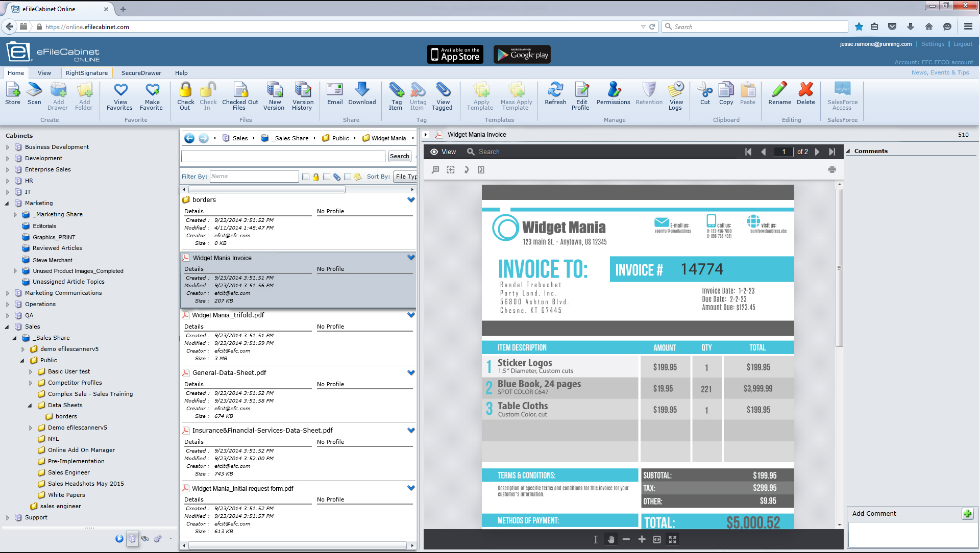Open the RightSignature ribbon tab

coord(87,73)
